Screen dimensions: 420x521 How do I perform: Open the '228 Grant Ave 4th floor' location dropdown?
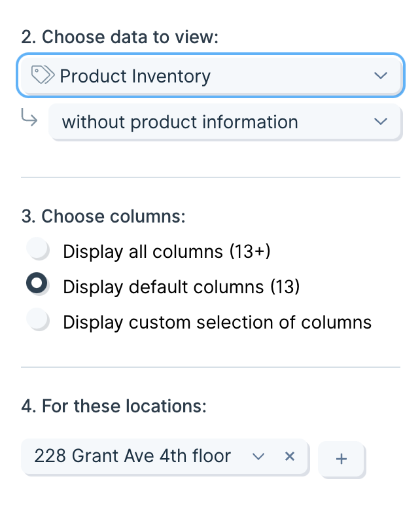(x=165, y=456)
